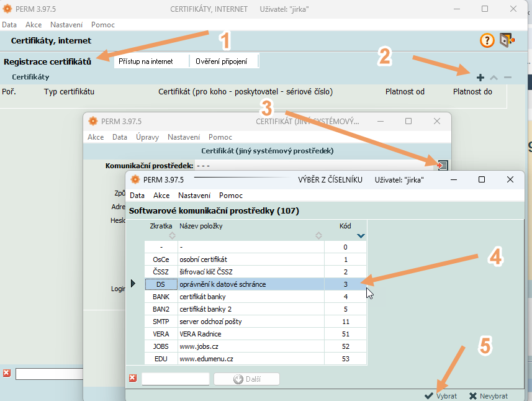The width and height of the screenshot is (532, 401).
Task: Open Pomoc menu in main window
Action: click(x=103, y=25)
